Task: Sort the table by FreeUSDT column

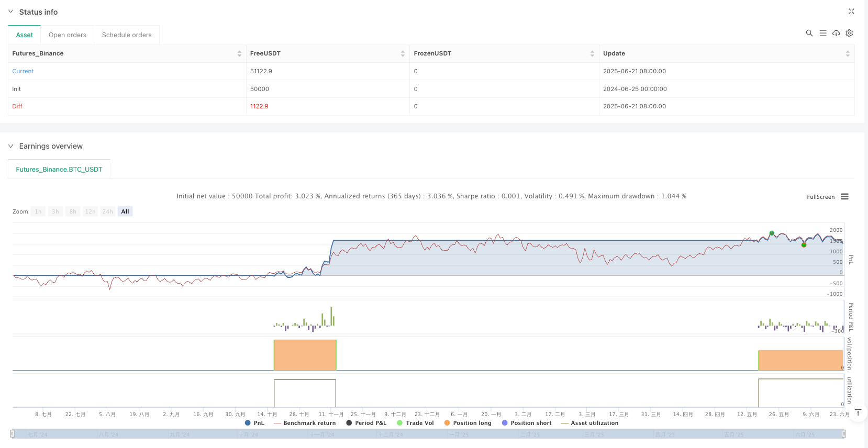Action: [x=402, y=53]
